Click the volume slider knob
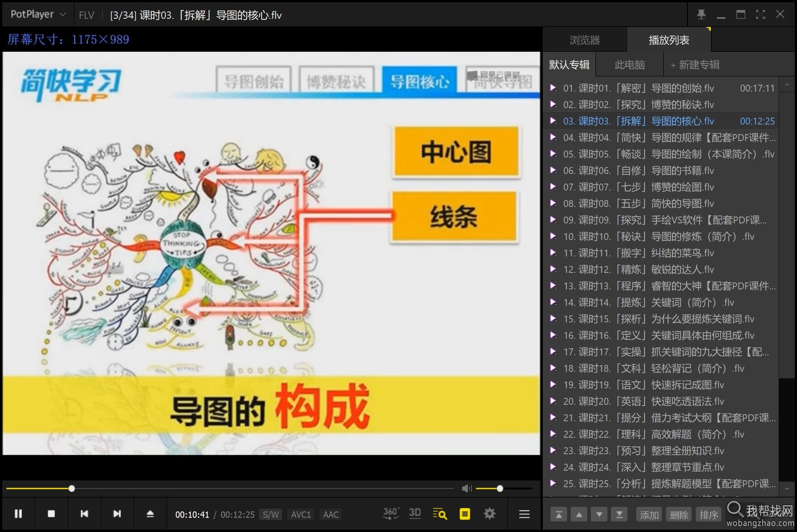The image size is (797, 532). click(500, 489)
